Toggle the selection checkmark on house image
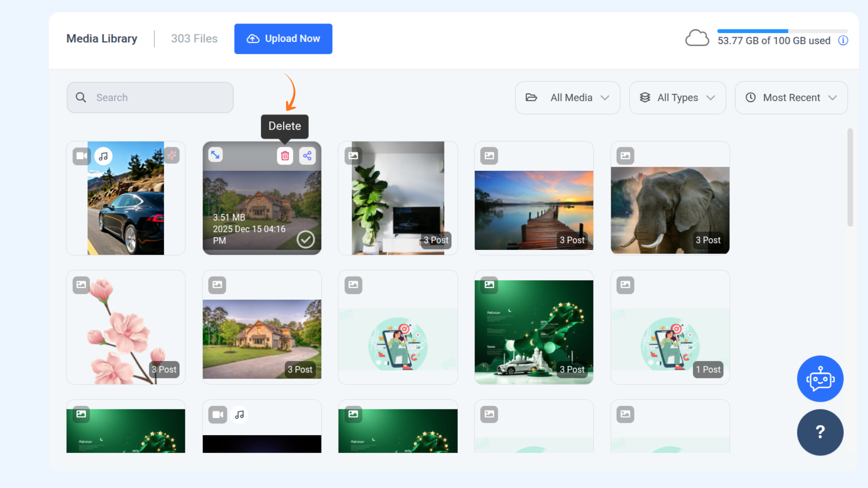This screenshot has width=868, height=488. click(x=306, y=239)
